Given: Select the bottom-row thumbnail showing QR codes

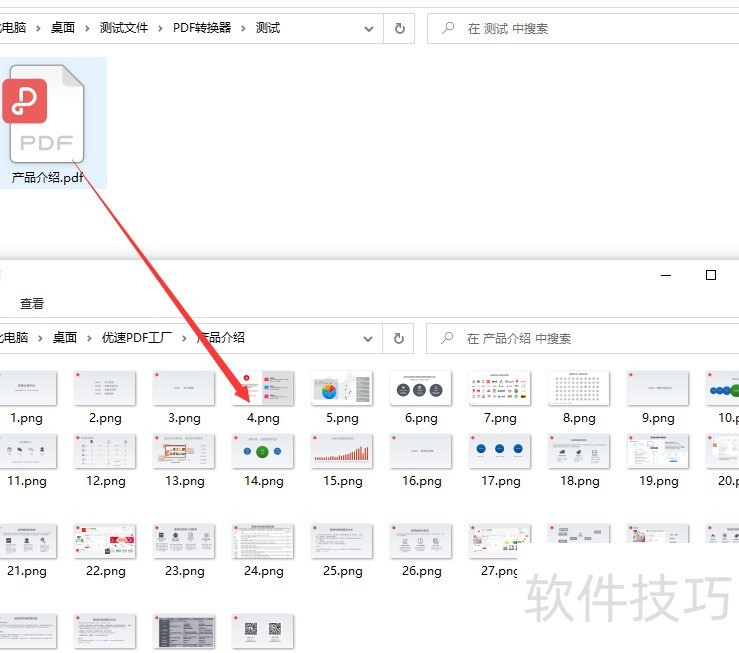Looking at the screenshot, I should pos(263,631).
